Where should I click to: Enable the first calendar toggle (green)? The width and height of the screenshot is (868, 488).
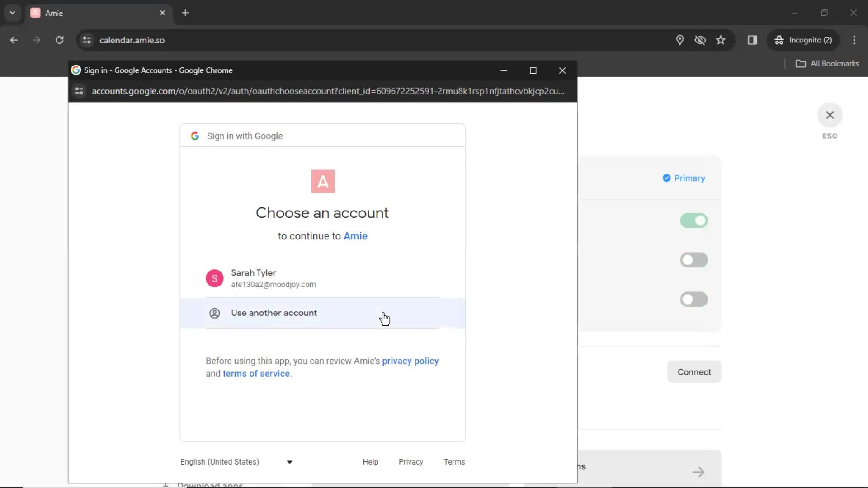693,221
